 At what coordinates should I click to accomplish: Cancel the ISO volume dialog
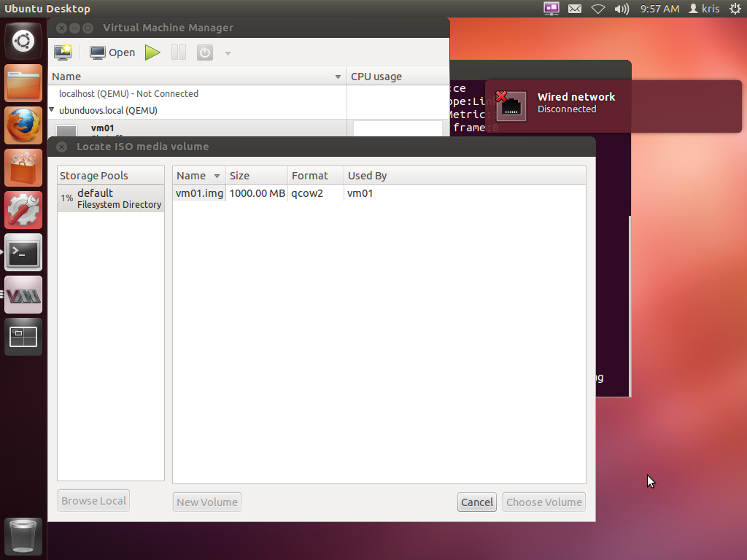tap(477, 502)
